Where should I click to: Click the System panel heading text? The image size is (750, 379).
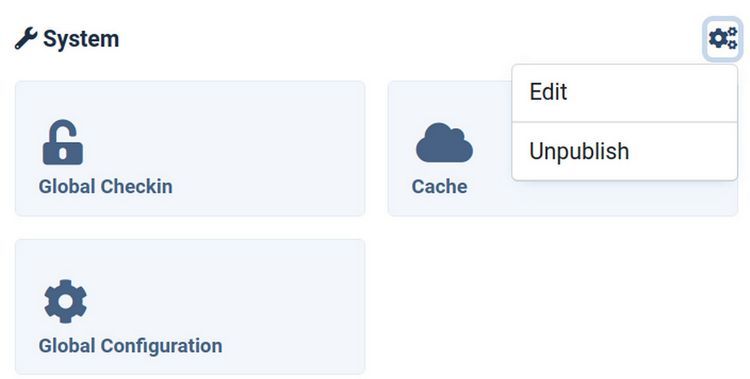pyautogui.click(x=81, y=39)
